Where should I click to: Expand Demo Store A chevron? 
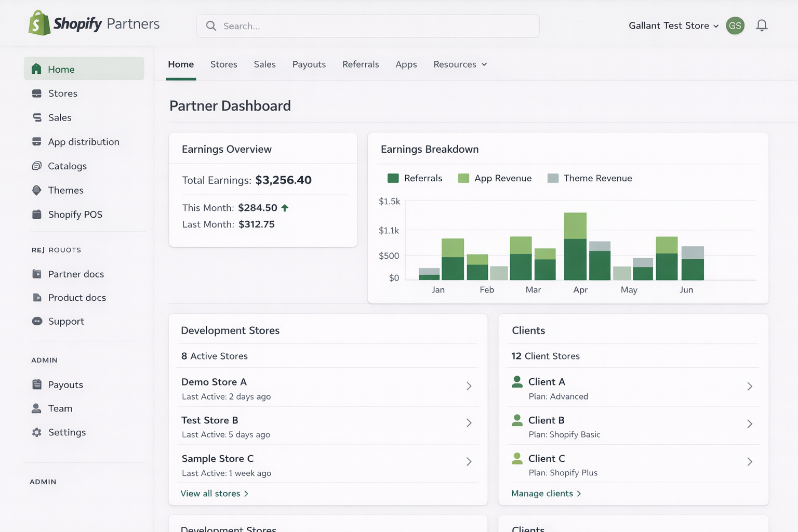469,386
